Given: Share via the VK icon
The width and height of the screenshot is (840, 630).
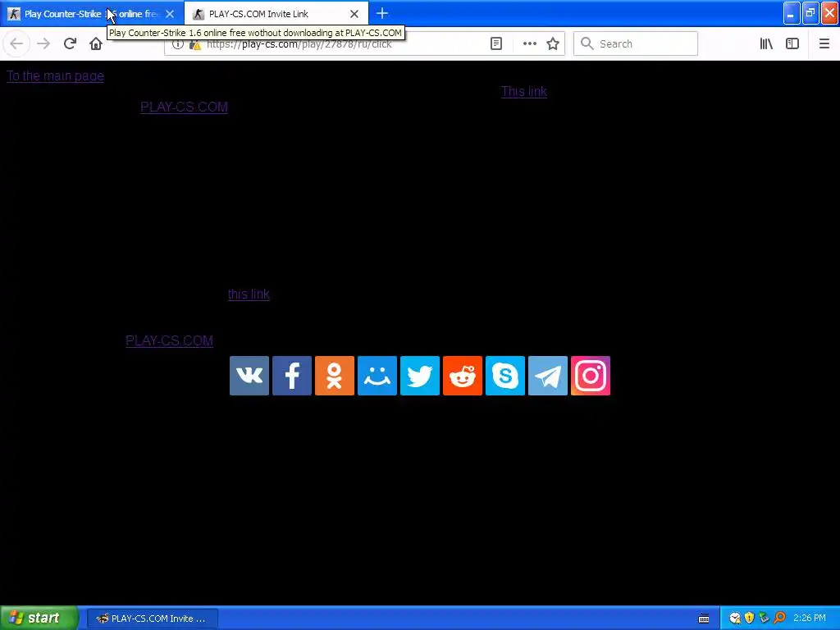Looking at the screenshot, I should pos(249,376).
